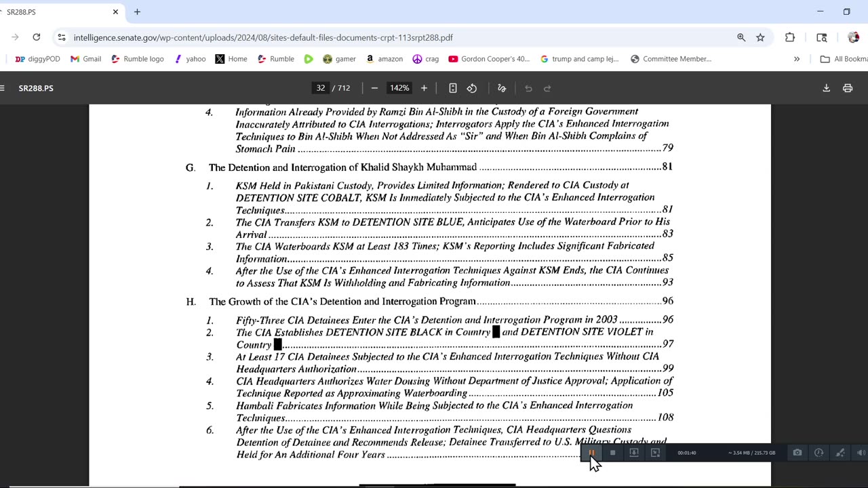The image size is (868, 488).
Task: Open the recorder drawing brush tool
Action: point(840,453)
